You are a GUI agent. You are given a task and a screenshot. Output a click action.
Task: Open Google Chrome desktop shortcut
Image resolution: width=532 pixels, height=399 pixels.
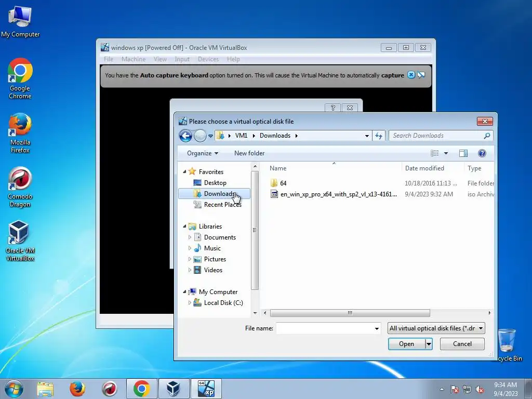point(20,79)
